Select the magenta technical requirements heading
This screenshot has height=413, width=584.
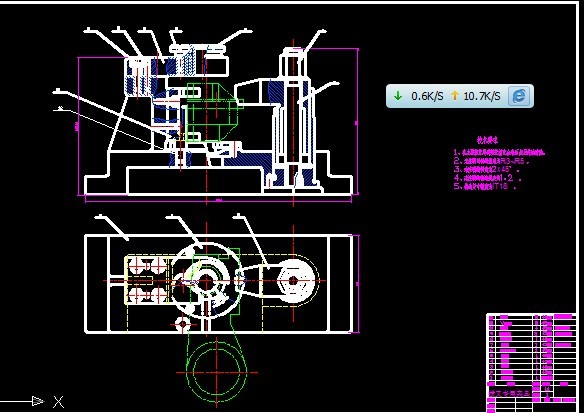(487, 140)
